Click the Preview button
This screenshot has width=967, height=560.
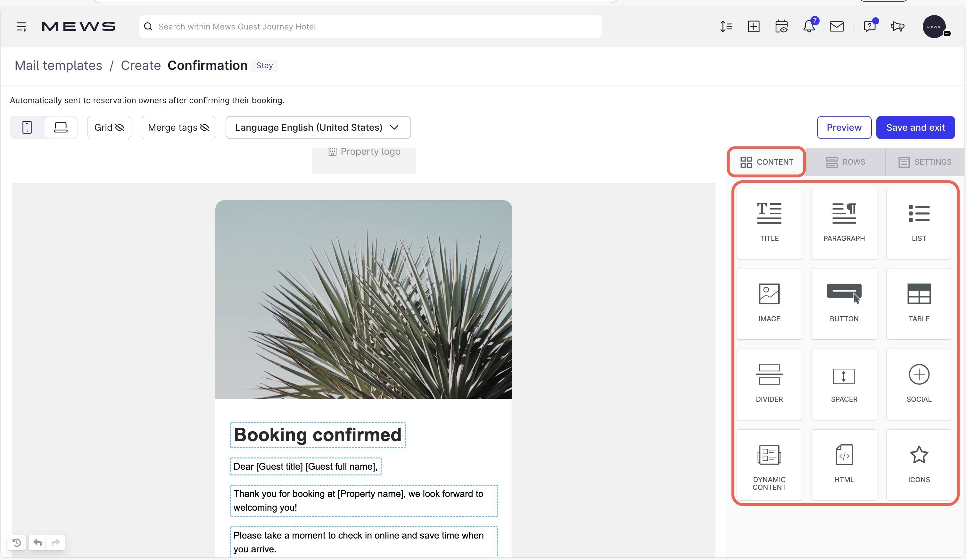(x=844, y=127)
